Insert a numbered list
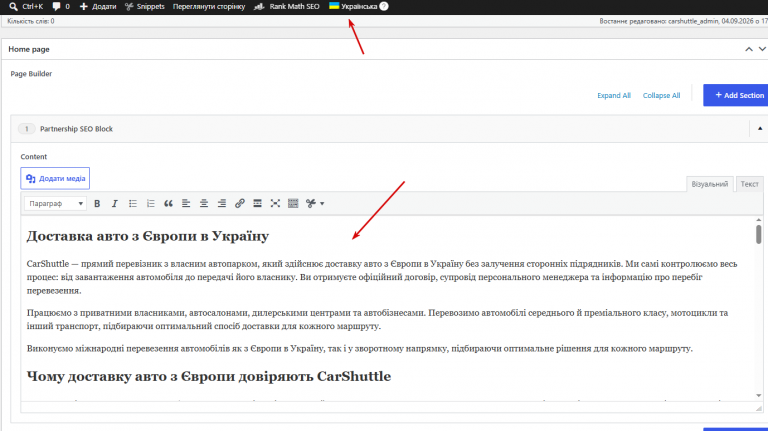Viewport: 768px width, 431px height. tap(150, 203)
